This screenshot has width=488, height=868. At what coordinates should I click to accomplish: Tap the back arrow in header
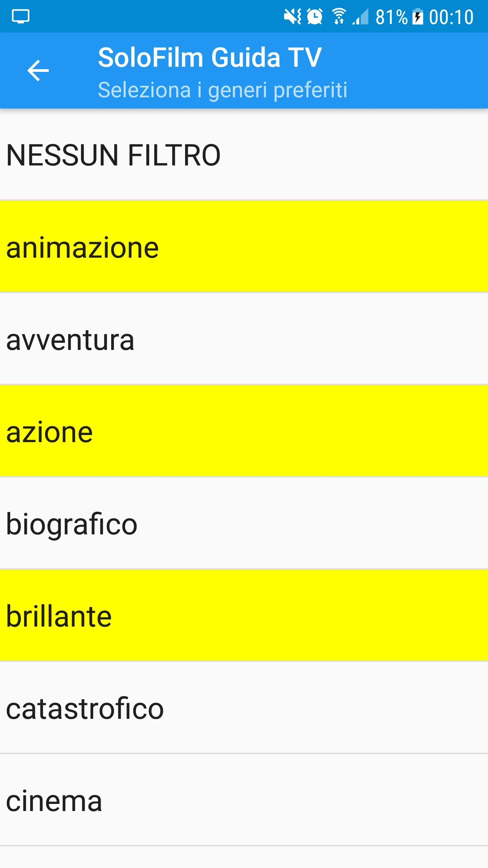pyautogui.click(x=38, y=71)
